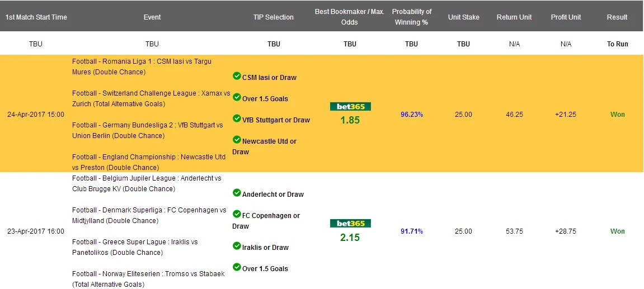Sort by the 1st Match Start Time header
This screenshot has width=644, height=289.
click(36, 17)
